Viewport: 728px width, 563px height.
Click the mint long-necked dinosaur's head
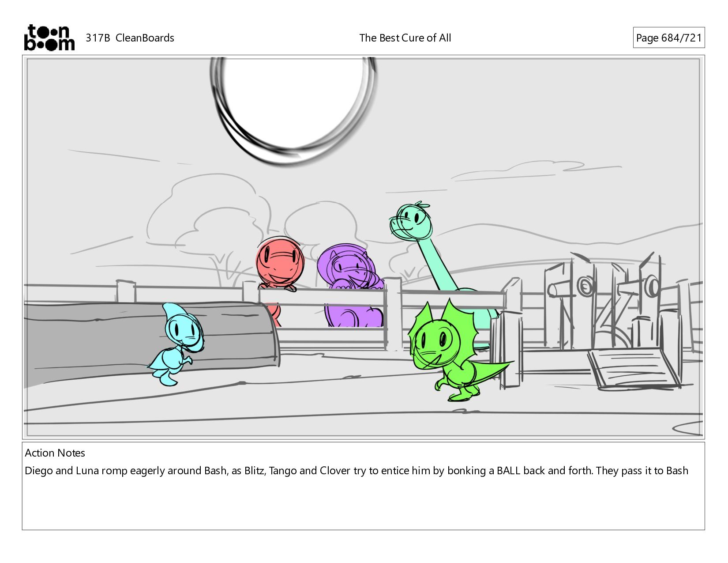pyautogui.click(x=410, y=221)
